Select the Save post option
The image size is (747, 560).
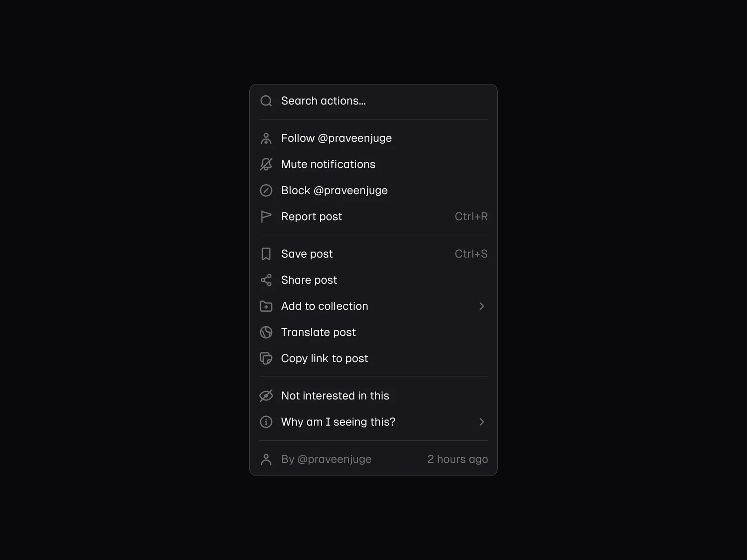click(307, 254)
